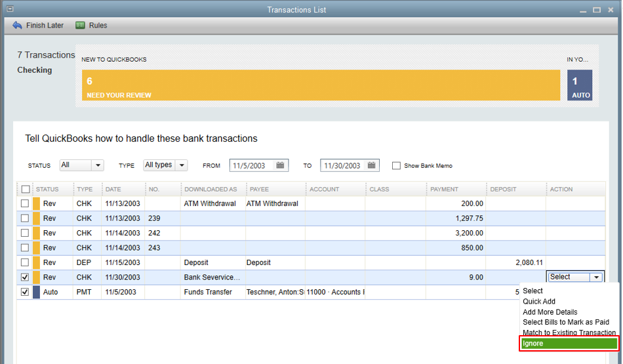Screen dimensions: 623x364
Task: Open the FROM date calendar picker
Action: tap(280, 165)
